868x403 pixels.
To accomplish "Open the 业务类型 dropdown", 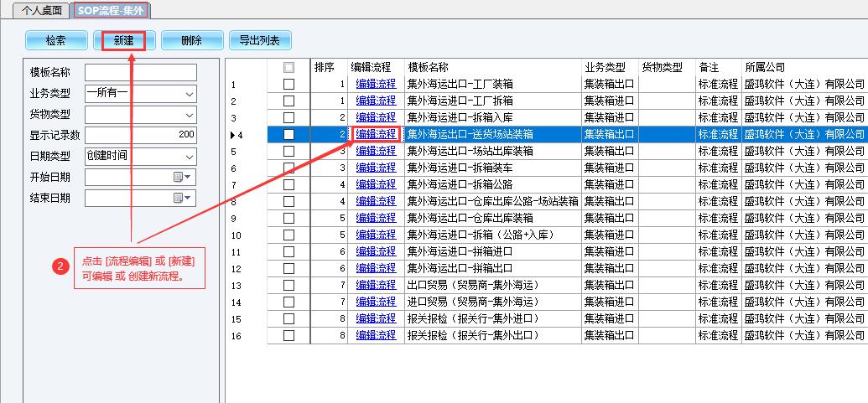I will pyautogui.click(x=189, y=93).
